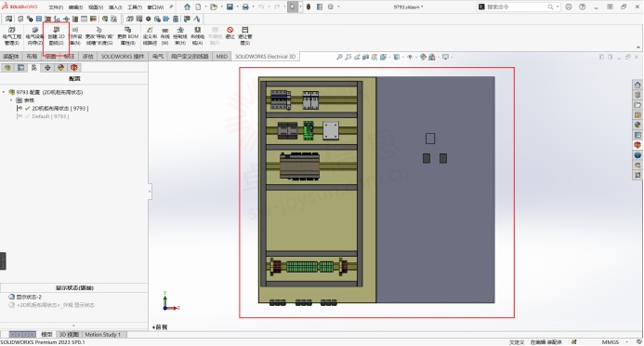Switch to the MBD ribbon tab
This screenshot has height=346, width=644.
coord(222,57)
